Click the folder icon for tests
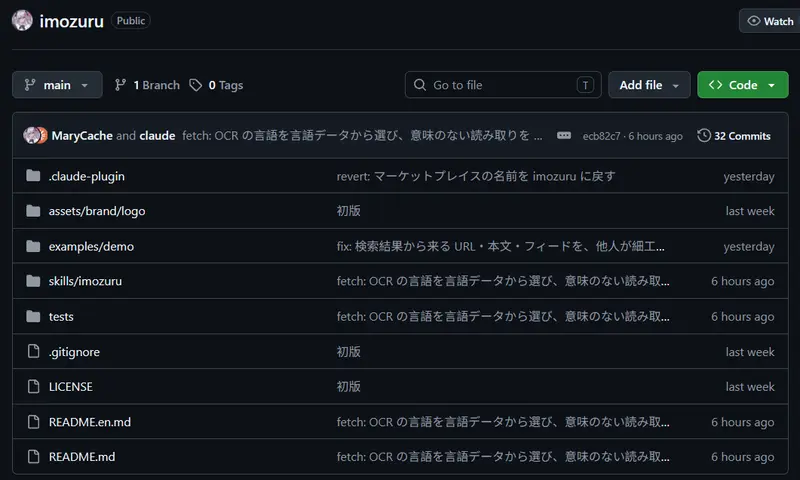The height and width of the screenshot is (480, 800). click(x=33, y=316)
